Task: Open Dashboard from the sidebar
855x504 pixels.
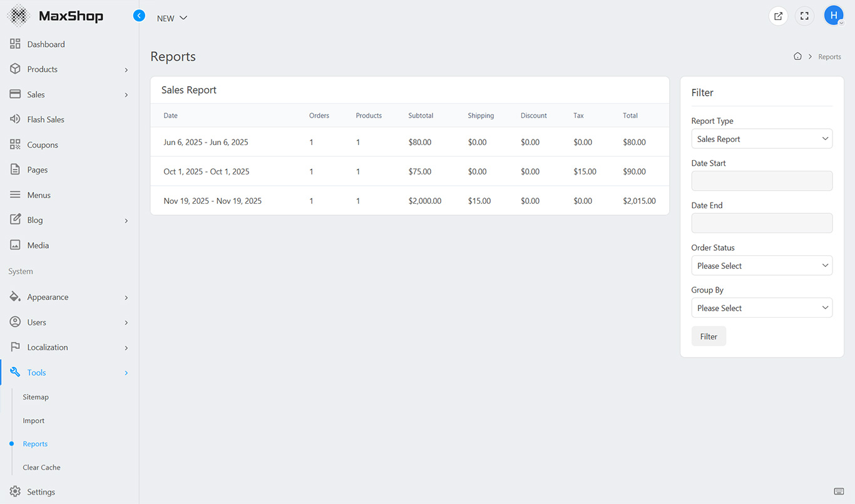Action: pyautogui.click(x=46, y=44)
